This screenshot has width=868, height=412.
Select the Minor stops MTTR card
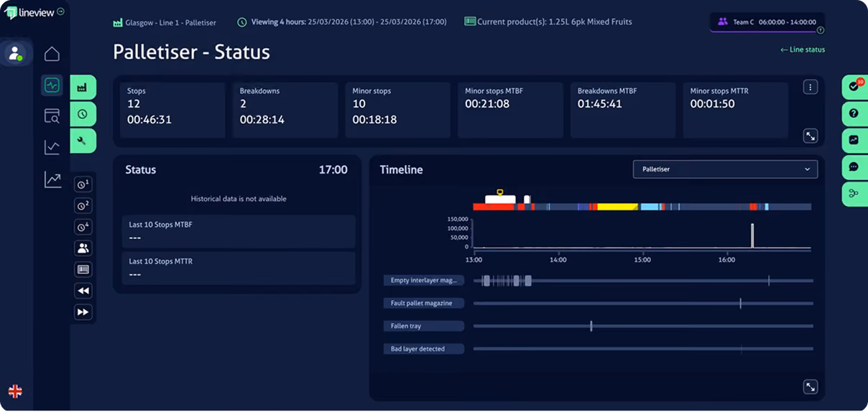737,111
